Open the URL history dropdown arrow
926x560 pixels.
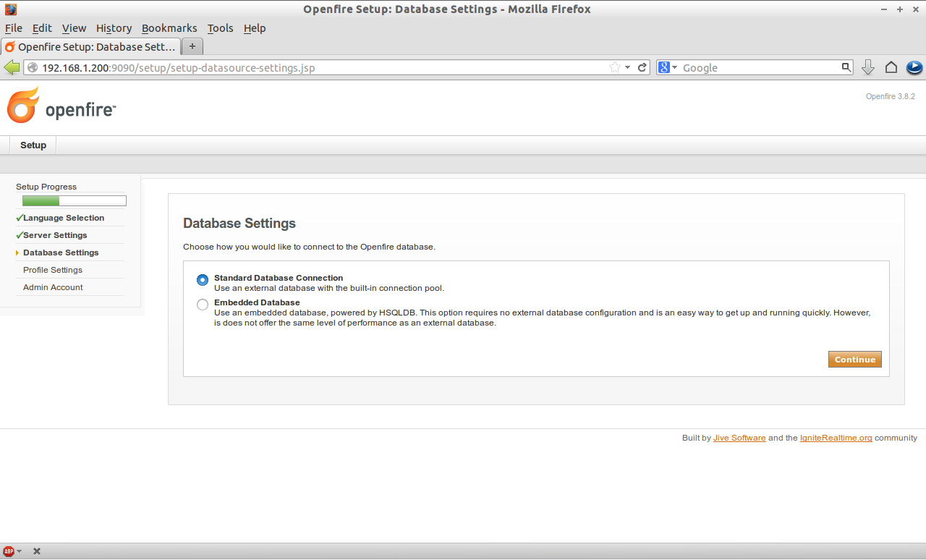coord(628,67)
